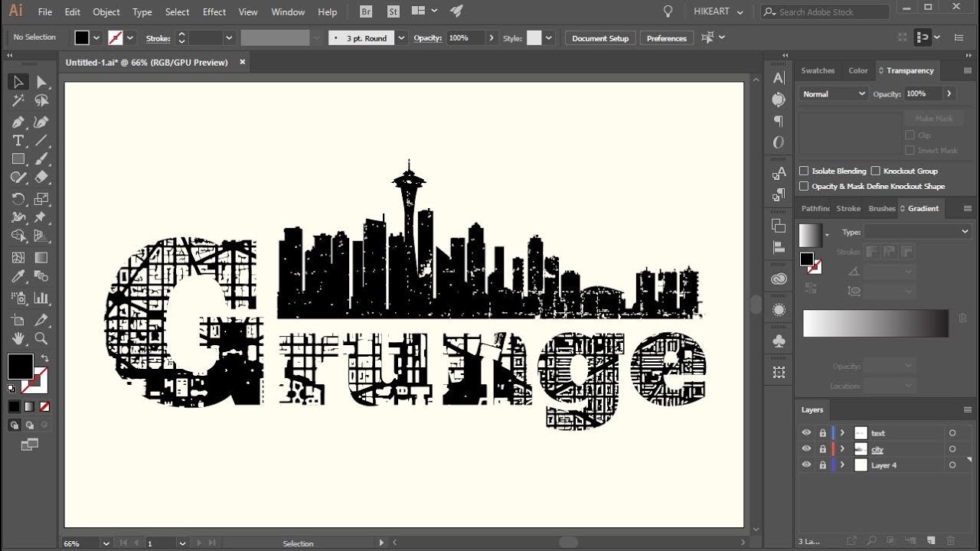Open Adobe Stock via the St button
Viewport: 980px width, 551px height.
click(394, 11)
